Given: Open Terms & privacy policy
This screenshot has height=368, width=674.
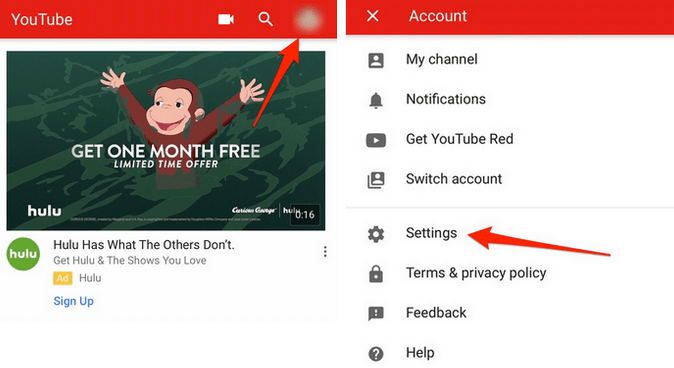Looking at the screenshot, I should (x=476, y=273).
